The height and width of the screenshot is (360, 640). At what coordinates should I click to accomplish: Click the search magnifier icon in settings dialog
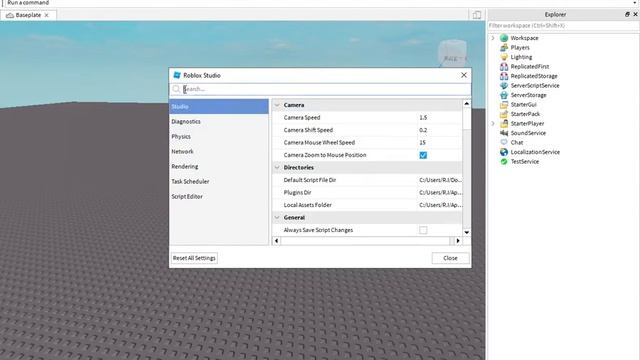click(x=176, y=89)
